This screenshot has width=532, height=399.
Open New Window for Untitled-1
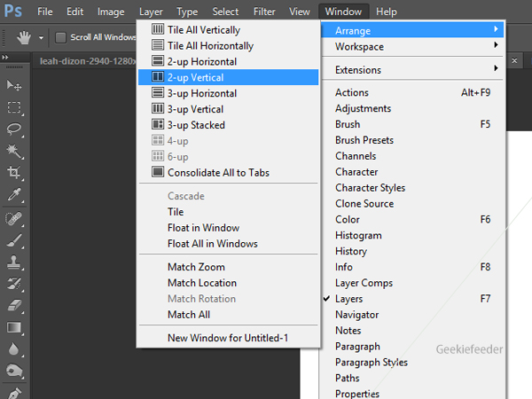(230, 338)
